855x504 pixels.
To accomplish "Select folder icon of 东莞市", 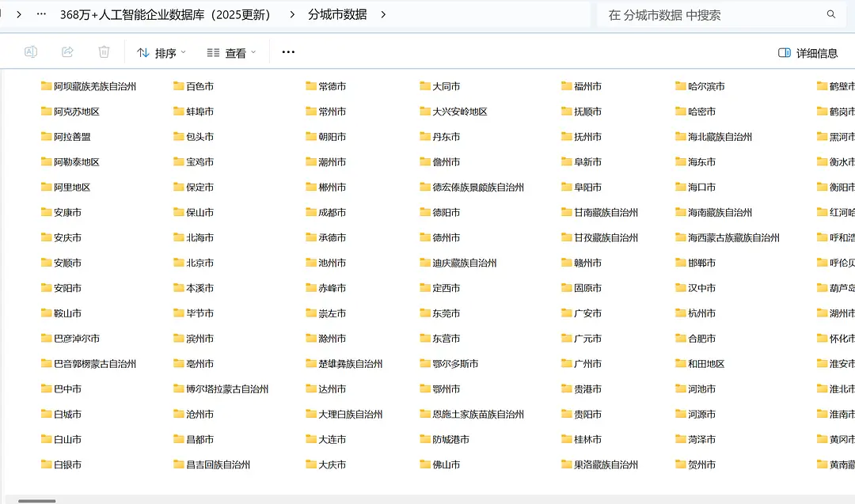I will (425, 313).
